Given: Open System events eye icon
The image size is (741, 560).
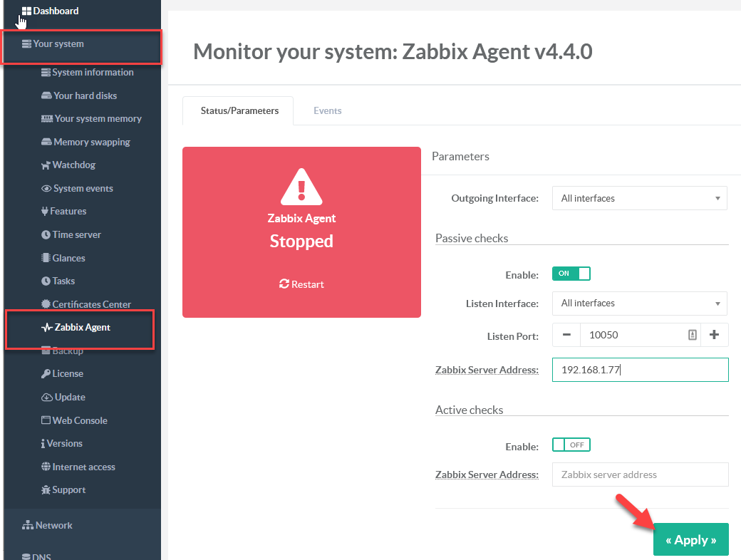Looking at the screenshot, I should (x=47, y=189).
